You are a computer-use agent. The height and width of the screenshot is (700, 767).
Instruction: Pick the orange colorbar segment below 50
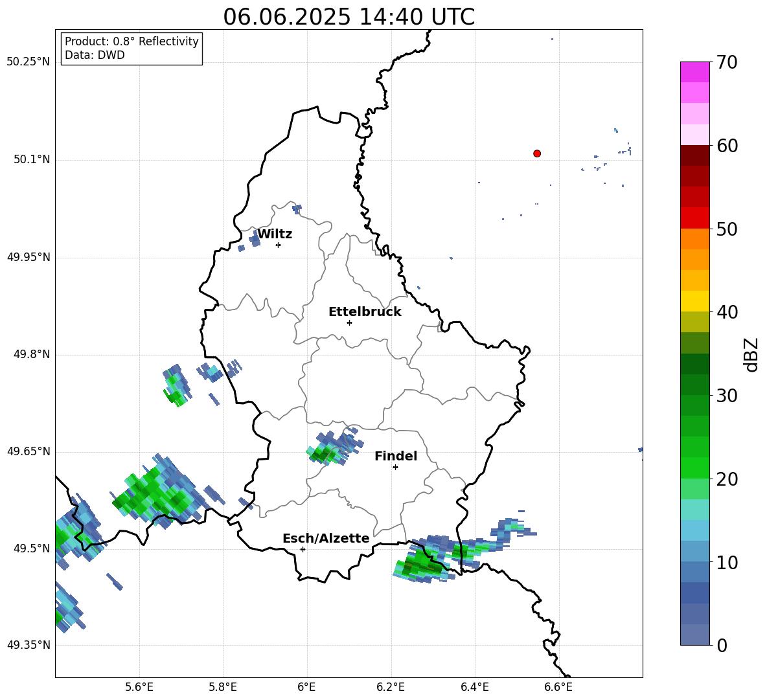click(x=694, y=239)
